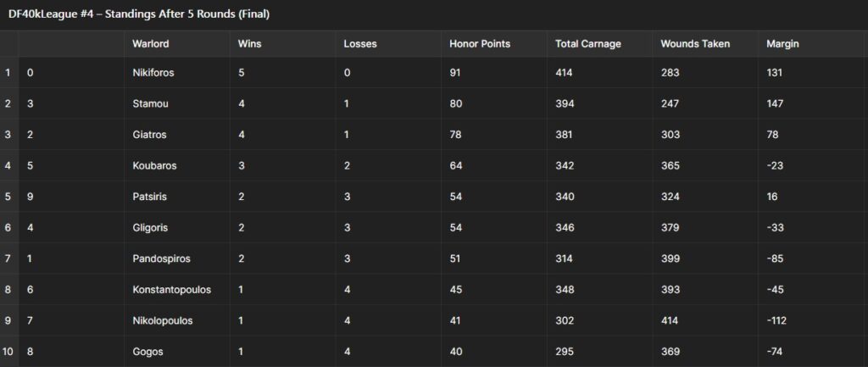Select the Nikolopoulos warlord cell
The height and width of the screenshot is (367, 868).
[163, 320]
